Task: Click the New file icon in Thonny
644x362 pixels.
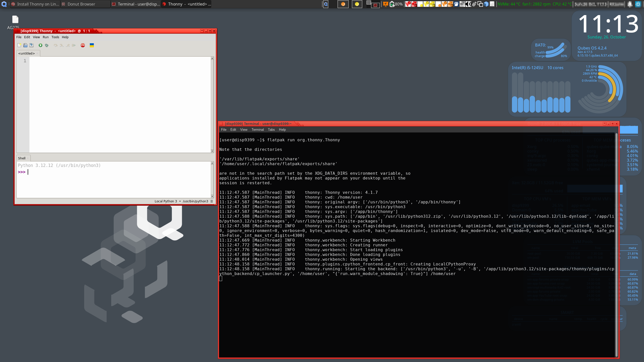Action: coord(19,45)
